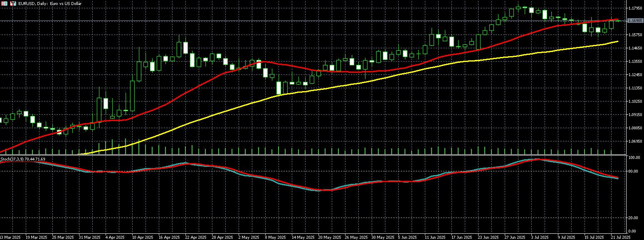Click the 'EURUSD, Daily: Euro vs US Dollar' title
Image resolution: width=644 pixels, height=240 pixels.
click(50, 3)
